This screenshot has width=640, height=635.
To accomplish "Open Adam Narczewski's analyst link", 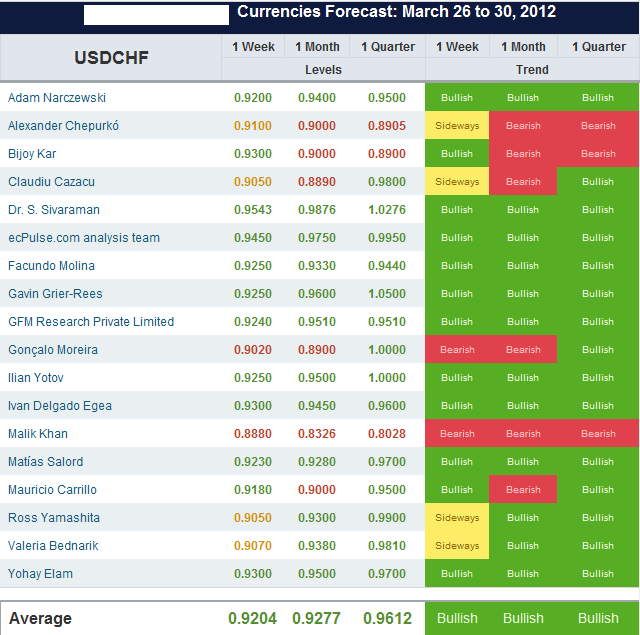I will 57,98.
